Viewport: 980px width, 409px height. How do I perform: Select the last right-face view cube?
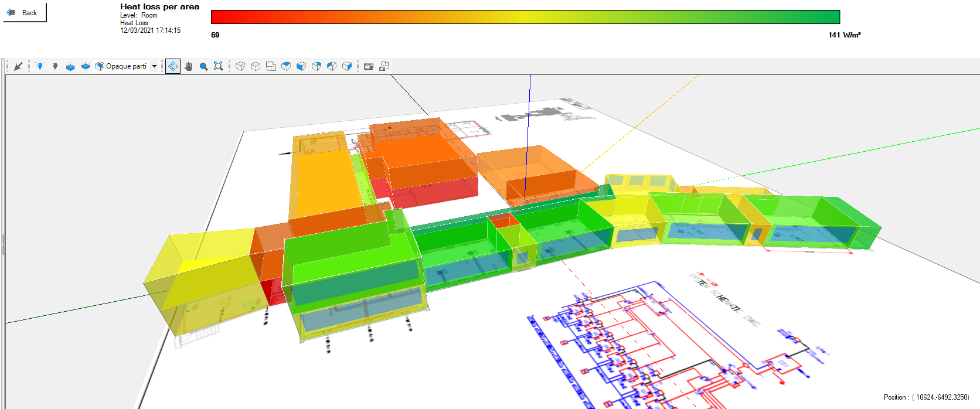[x=347, y=66]
